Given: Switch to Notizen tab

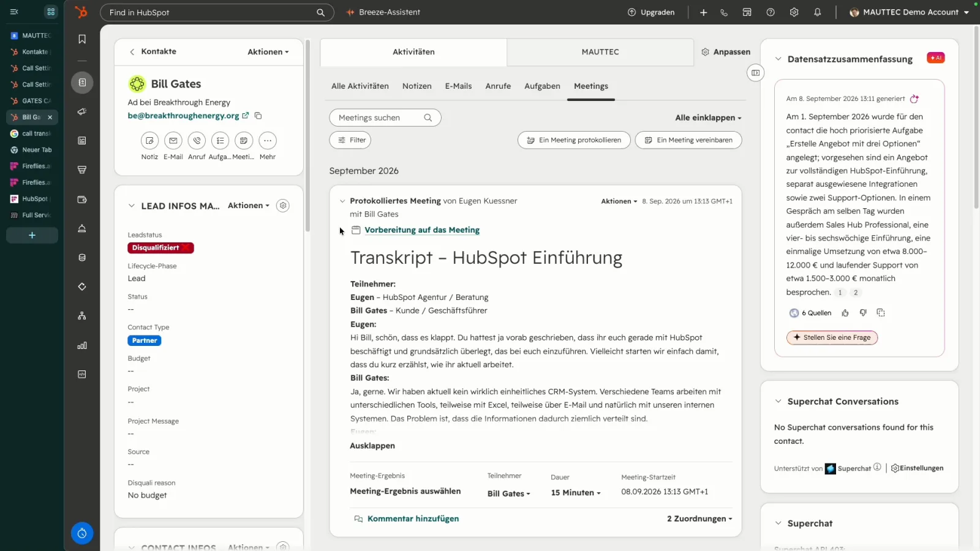Looking at the screenshot, I should click(x=417, y=86).
